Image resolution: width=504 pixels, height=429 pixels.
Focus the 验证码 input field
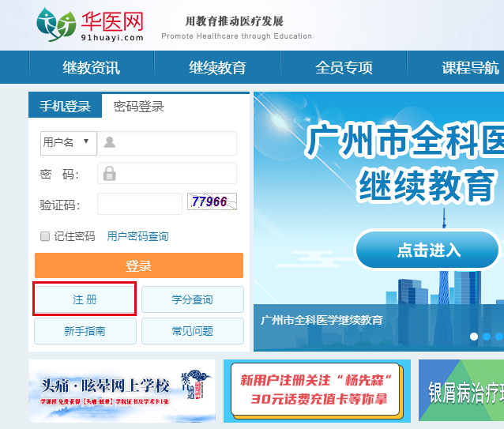pos(140,204)
